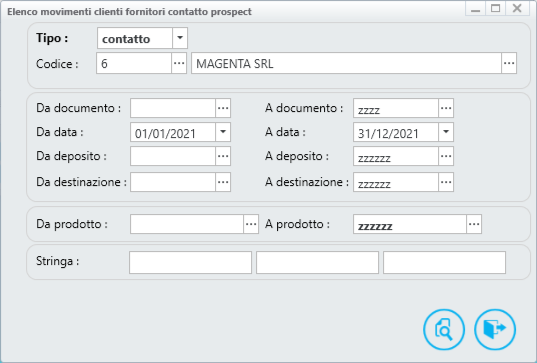Open the A prodotto lookup ellipsis
537x363 pixels.
pyautogui.click(x=474, y=224)
